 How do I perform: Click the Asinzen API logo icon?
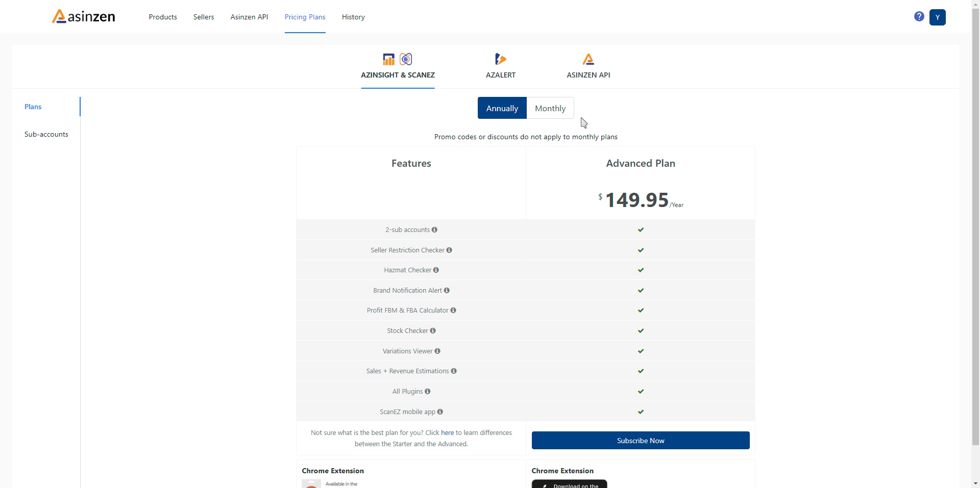589,59
